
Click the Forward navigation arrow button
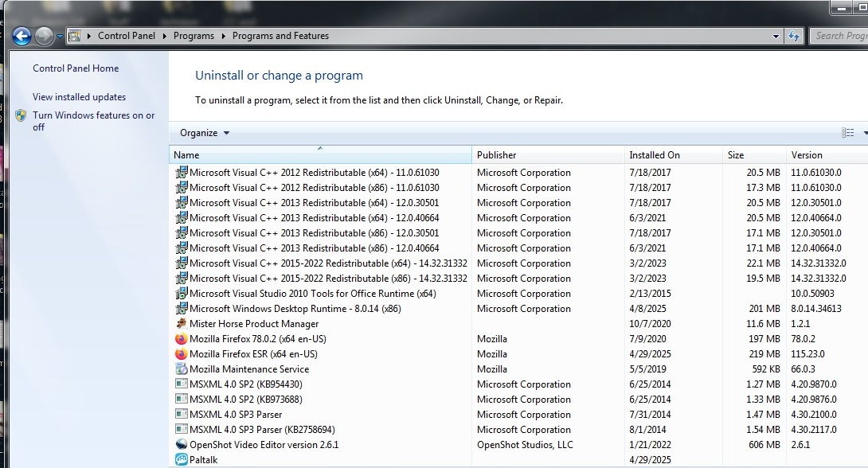44,37
